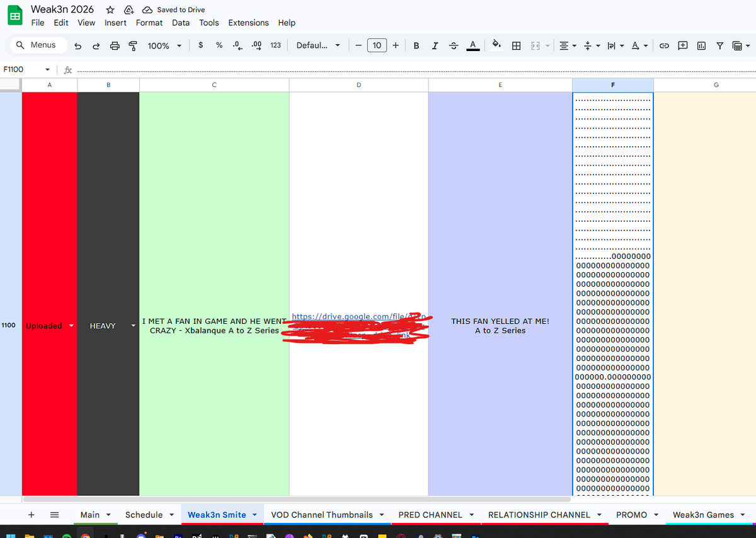The image size is (756, 538).
Task: Open the Data menu
Action: coord(181,23)
